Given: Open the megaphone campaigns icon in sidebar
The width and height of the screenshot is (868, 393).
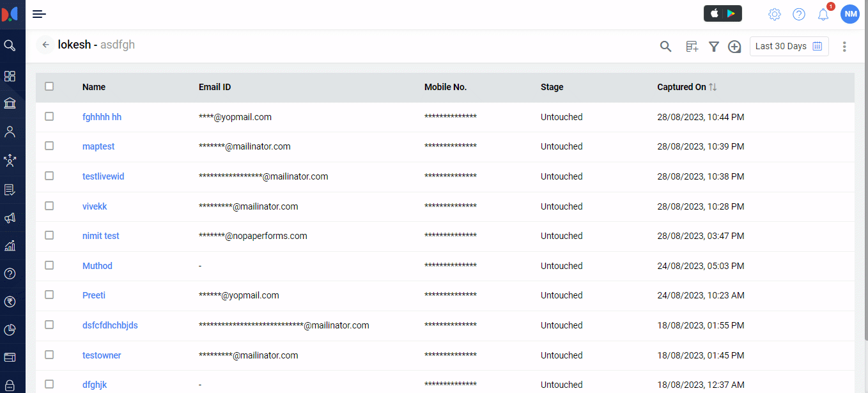Looking at the screenshot, I should pos(10,218).
